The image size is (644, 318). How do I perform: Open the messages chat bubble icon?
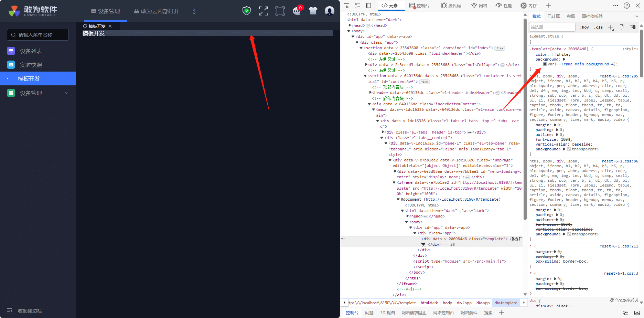[x=297, y=11]
